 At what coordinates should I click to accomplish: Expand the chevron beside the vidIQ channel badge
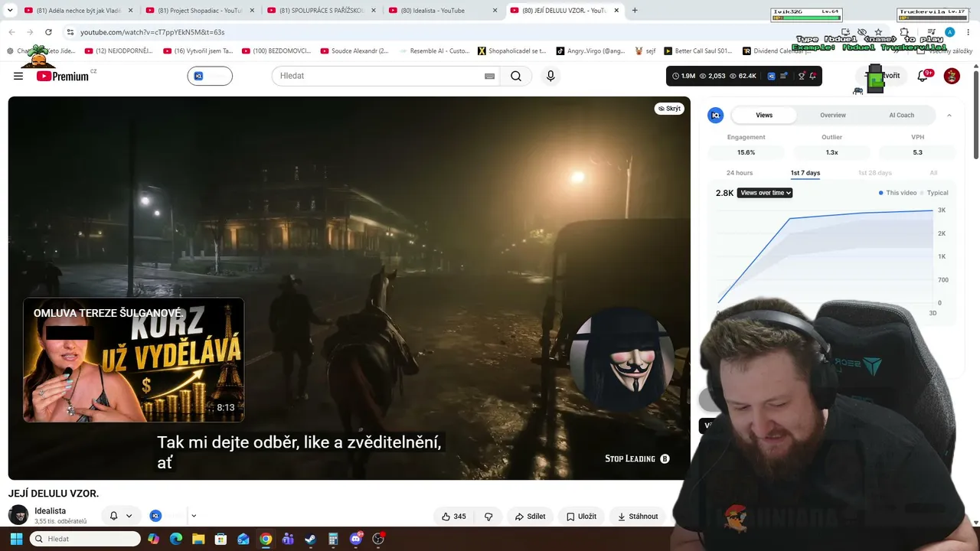tap(194, 516)
